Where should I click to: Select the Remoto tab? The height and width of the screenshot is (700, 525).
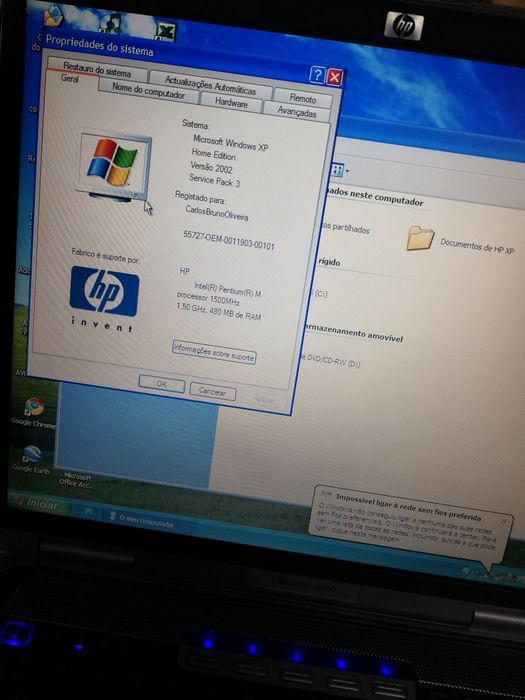click(303, 97)
